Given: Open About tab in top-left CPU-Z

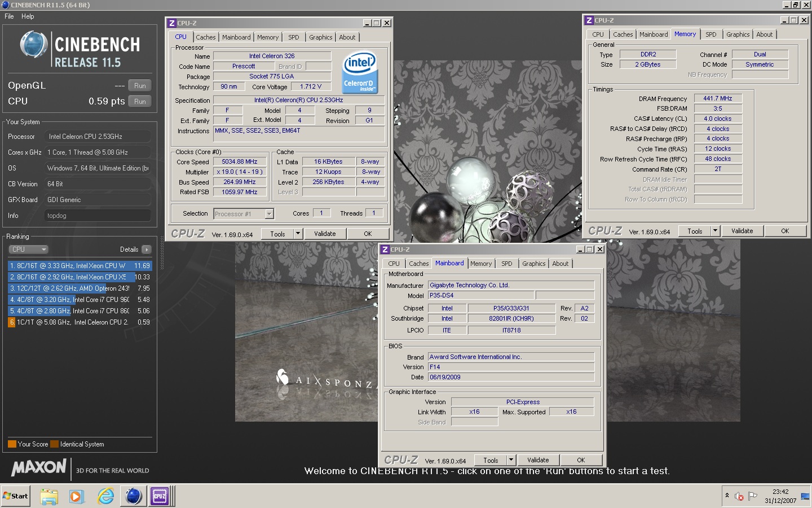Looking at the screenshot, I should tap(347, 37).
